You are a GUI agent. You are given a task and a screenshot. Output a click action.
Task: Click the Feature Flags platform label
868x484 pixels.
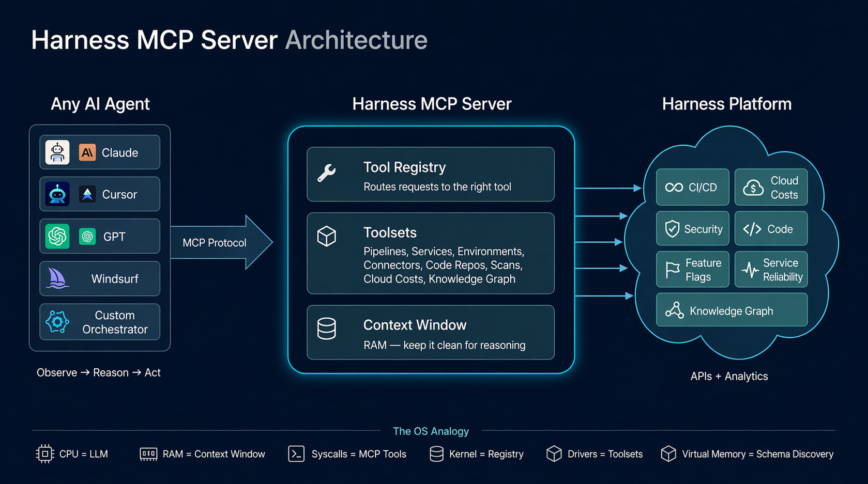[x=703, y=270]
